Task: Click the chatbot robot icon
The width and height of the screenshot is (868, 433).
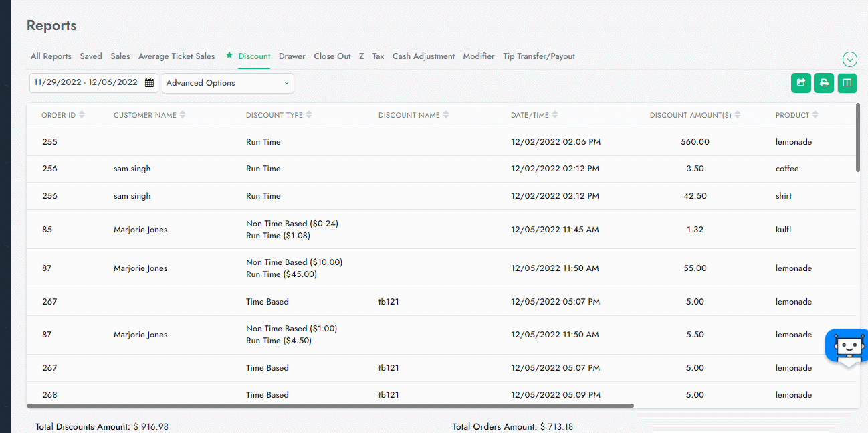Action: point(847,346)
